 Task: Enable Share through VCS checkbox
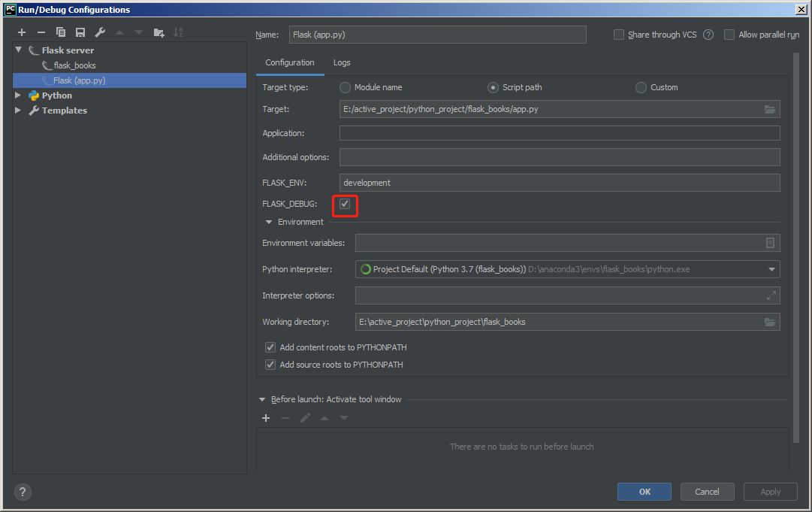point(619,35)
